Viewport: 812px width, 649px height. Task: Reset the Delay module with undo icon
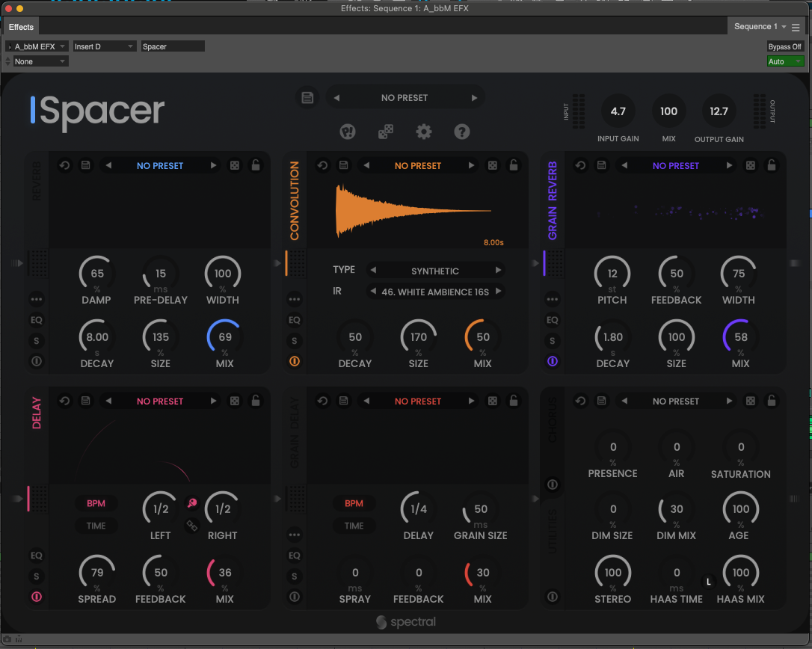(x=64, y=402)
